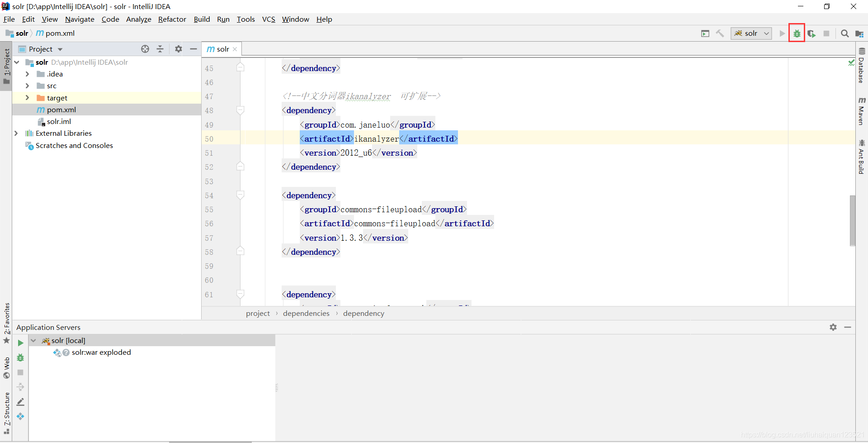The width and height of the screenshot is (868, 443).
Task: Click the Build project hammer icon
Action: pyautogui.click(x=720, y=33)
